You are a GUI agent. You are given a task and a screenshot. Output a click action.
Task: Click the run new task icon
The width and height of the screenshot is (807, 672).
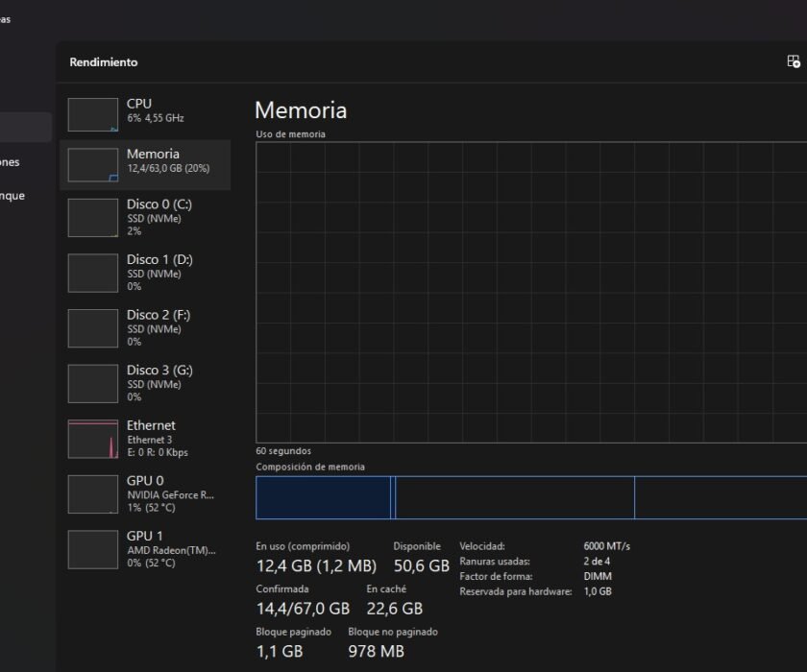pyautogui.click(x=794, y=61)
